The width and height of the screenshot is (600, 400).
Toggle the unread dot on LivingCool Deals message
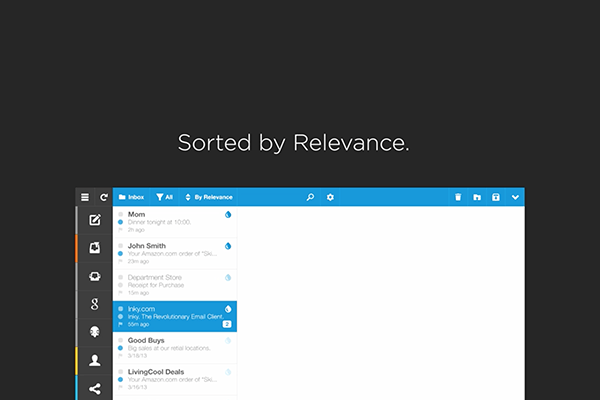(121, 379)
